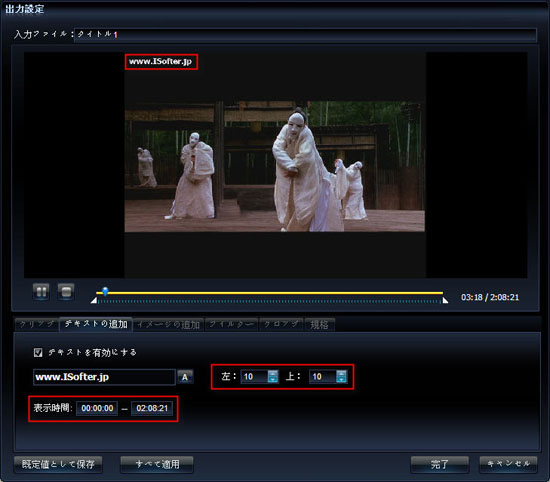This screenshot has width=550, height=482.
Task: Select the テキストの追加 tab
Action: [x=96, y=324]
